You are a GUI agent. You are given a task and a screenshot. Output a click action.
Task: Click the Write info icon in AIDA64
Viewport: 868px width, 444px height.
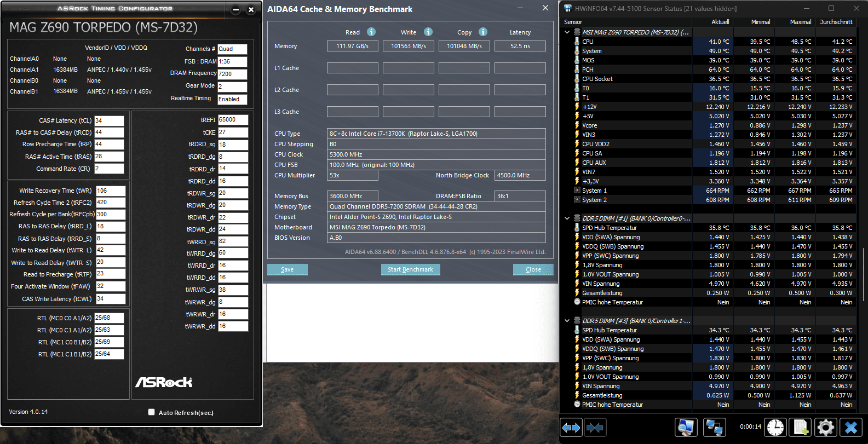(x=428, y=32)
